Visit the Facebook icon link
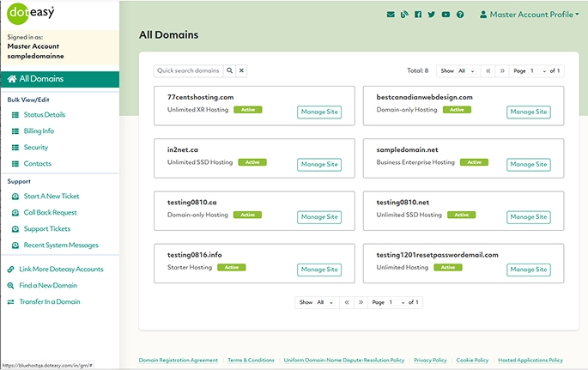 [x=418, y=15]
